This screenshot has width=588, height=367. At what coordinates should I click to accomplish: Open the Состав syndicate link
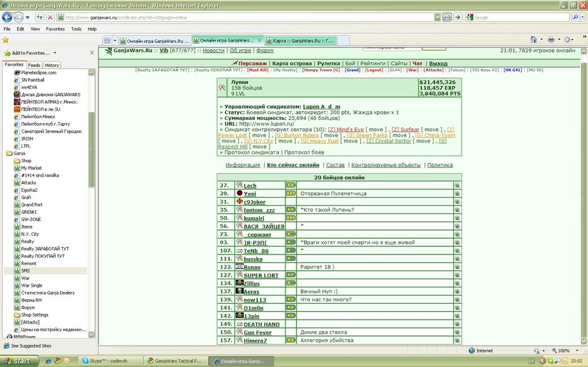pyautogui.click(x=335, y=165)
